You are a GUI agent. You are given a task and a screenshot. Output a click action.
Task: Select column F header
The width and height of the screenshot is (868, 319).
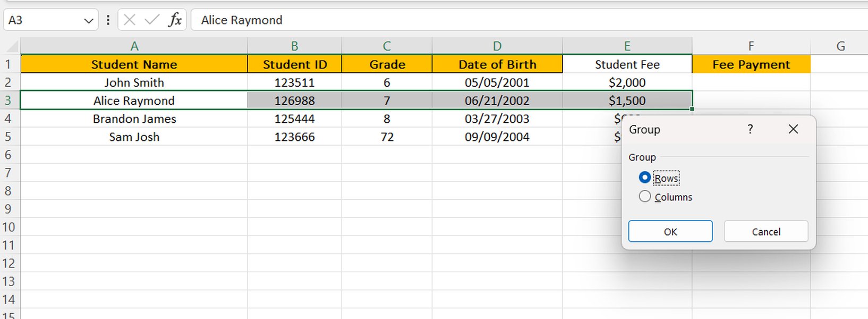click(x=751, y=46)
